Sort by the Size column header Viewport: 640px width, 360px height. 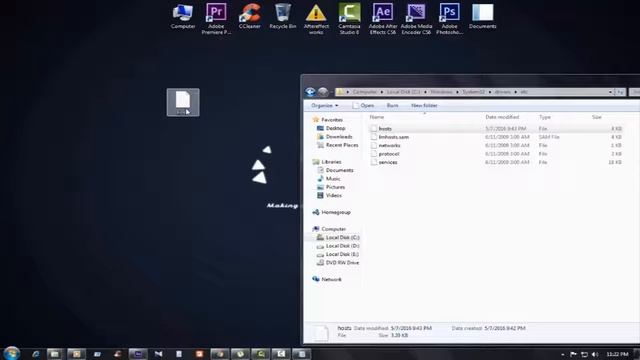click(597, 117)
